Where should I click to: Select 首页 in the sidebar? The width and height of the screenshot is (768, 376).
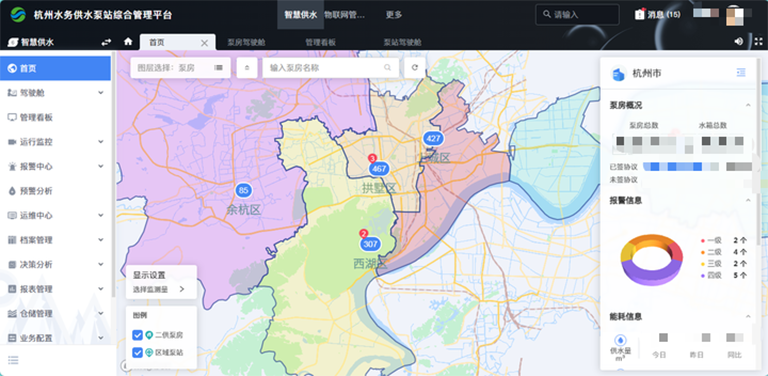55,68
